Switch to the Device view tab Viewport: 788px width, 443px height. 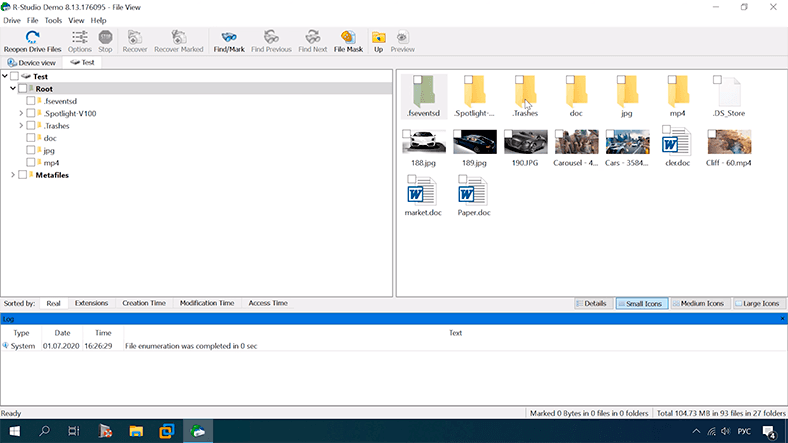coord(32,62)
